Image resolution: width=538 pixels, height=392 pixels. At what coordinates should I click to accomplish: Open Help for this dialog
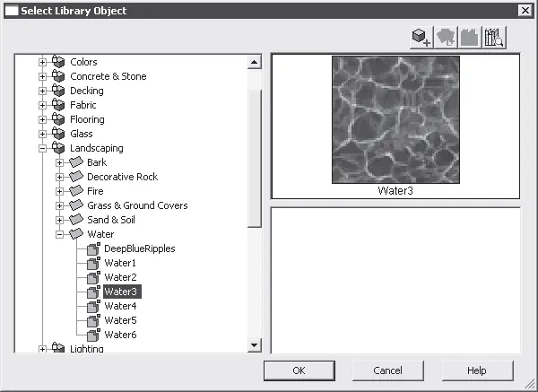click(476, 370)
